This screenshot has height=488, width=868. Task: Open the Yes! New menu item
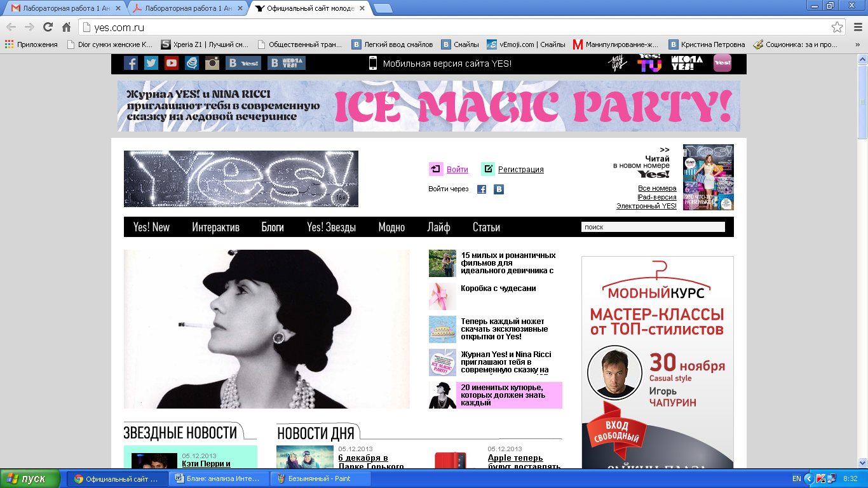point(151,227)
